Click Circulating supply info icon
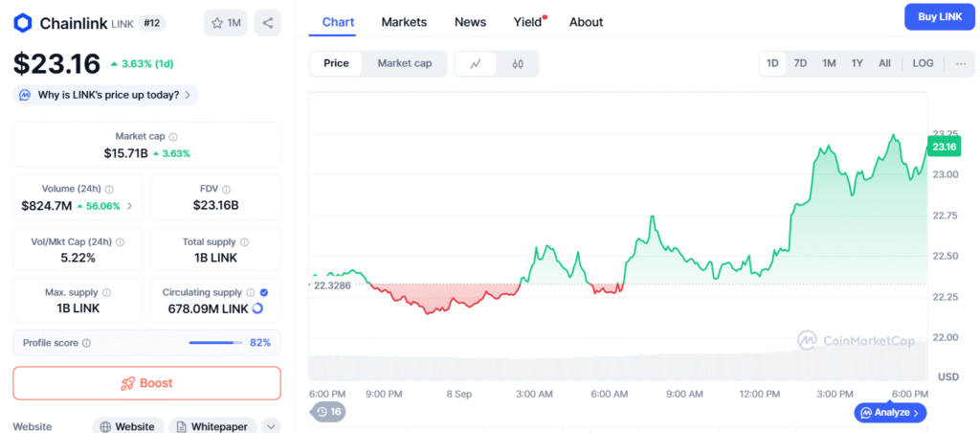The width and height of the screenshot is (980, 433). tap(251, 292)
